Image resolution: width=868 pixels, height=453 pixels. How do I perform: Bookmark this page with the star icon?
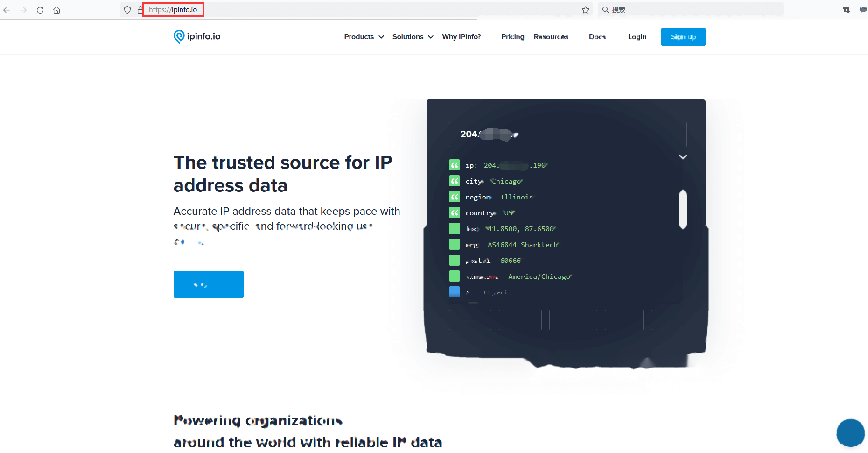click(x=586, y=10)
